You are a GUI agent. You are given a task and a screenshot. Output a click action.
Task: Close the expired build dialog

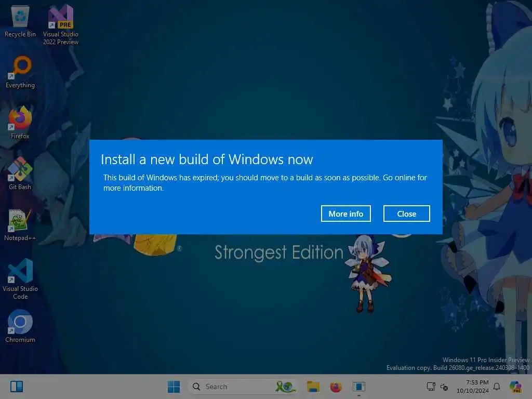[x=406, y=214]
